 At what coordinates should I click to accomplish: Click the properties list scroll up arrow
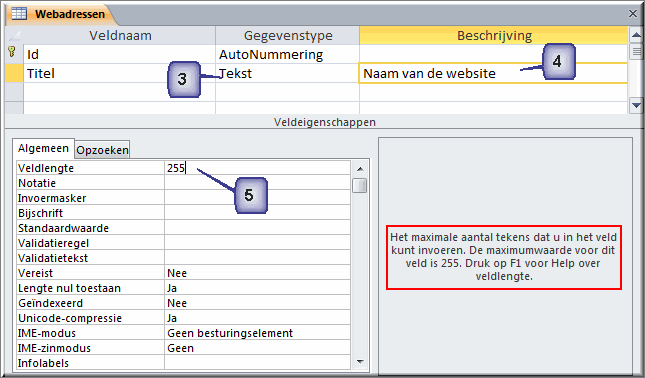pos(360,169)
